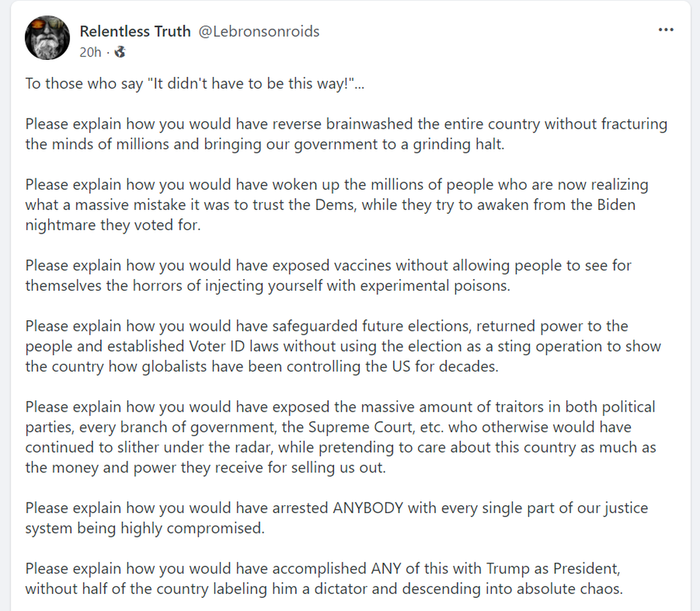Click the "It didn't have to be this way" line
This screenshot has height=611, width=700.
195,84
